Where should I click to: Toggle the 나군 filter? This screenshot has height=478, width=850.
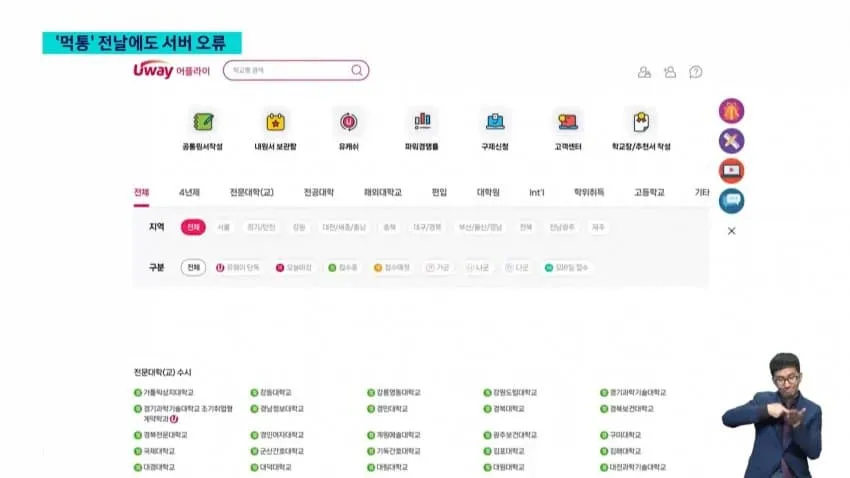[x=477, y=268]
